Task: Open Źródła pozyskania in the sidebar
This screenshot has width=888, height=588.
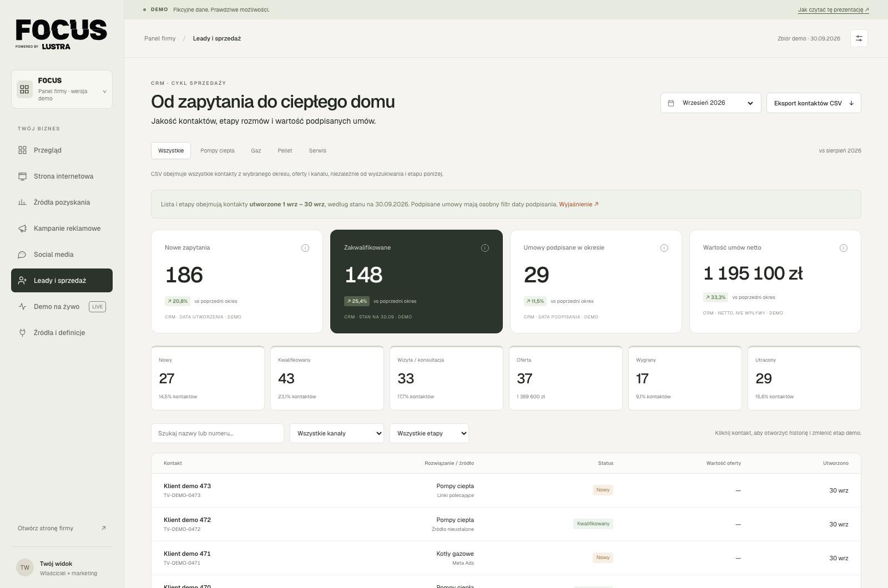Action: (x=62, y=202)
